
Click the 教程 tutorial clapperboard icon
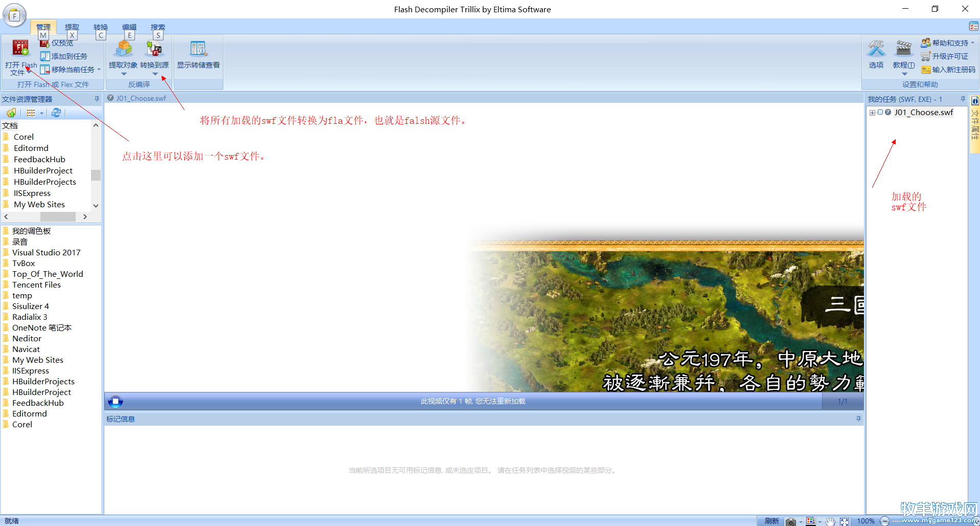tap(904, 49)
